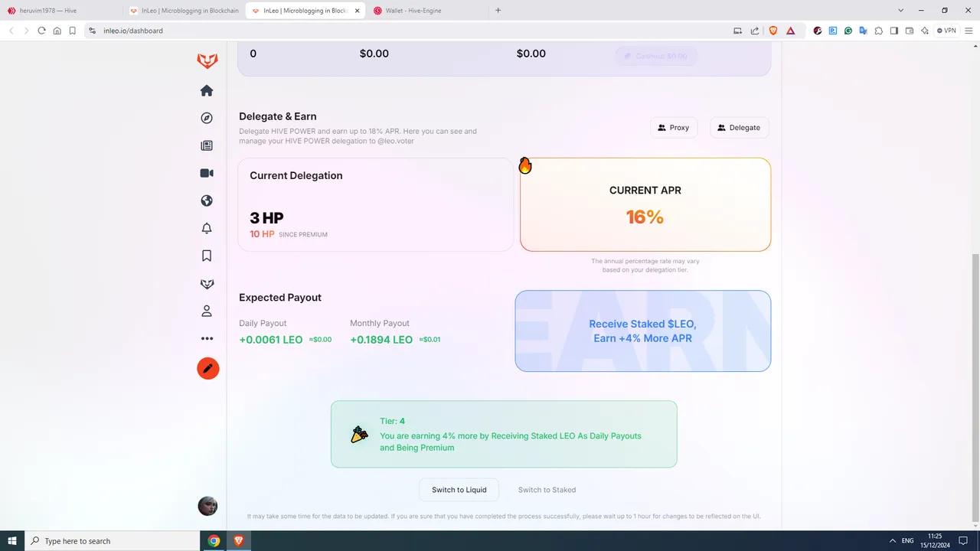Open notifications bell in sidebar

click(x=207, y=228)
